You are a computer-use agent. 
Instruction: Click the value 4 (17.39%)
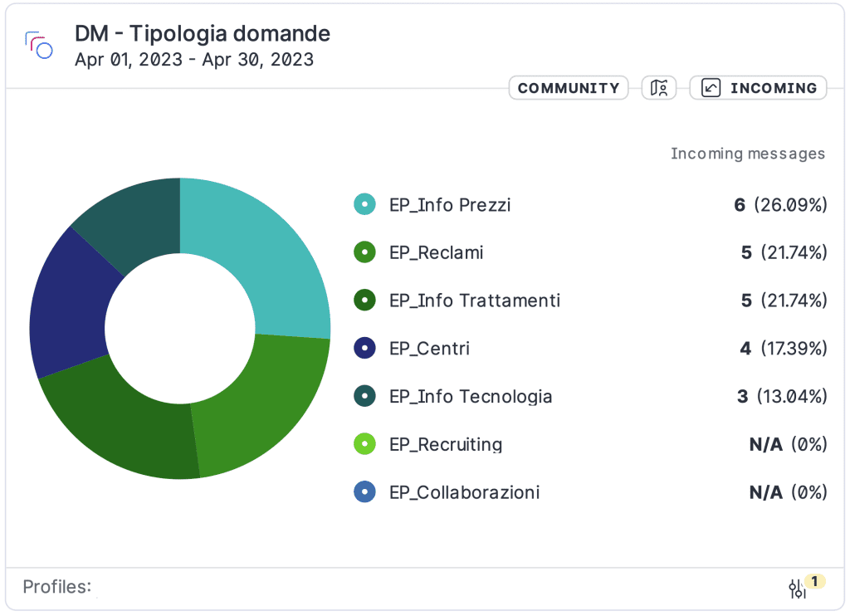784,348
